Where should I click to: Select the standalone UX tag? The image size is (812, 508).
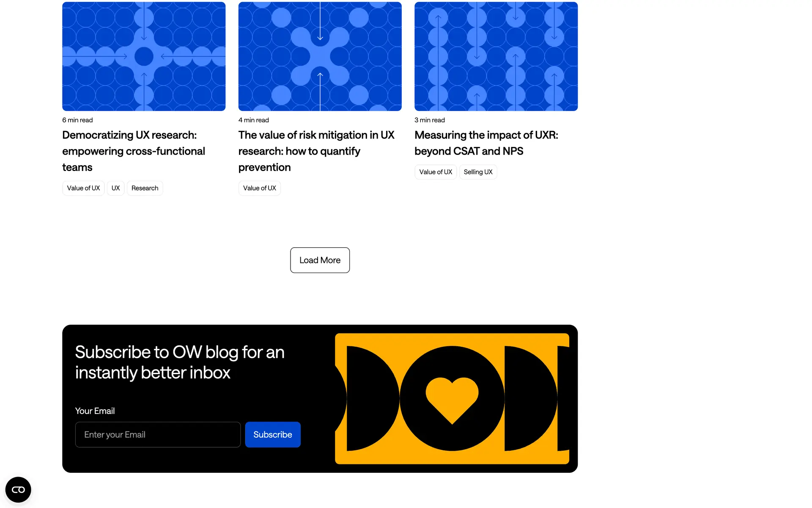point(115,188)
